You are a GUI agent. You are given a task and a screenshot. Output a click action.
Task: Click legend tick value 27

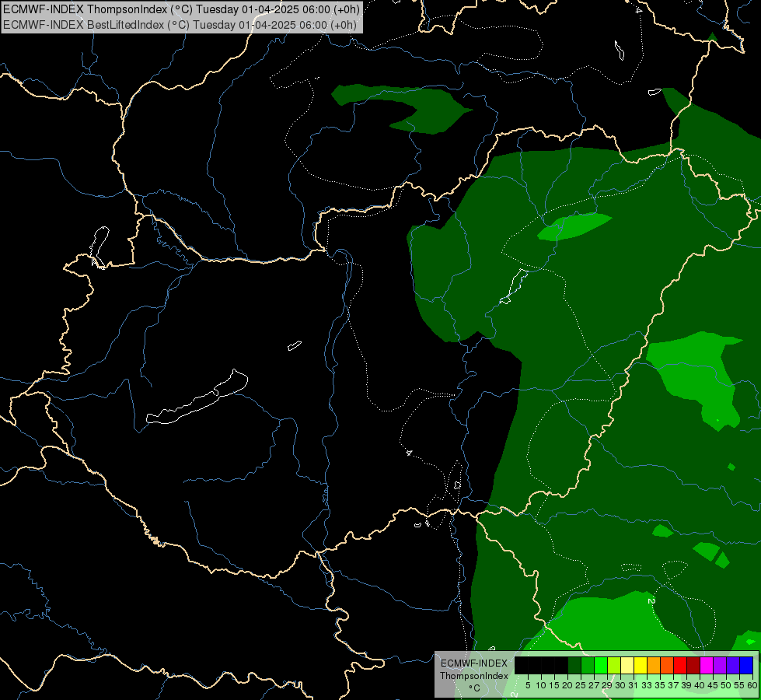pyautogui.click(x=594, y=685)
